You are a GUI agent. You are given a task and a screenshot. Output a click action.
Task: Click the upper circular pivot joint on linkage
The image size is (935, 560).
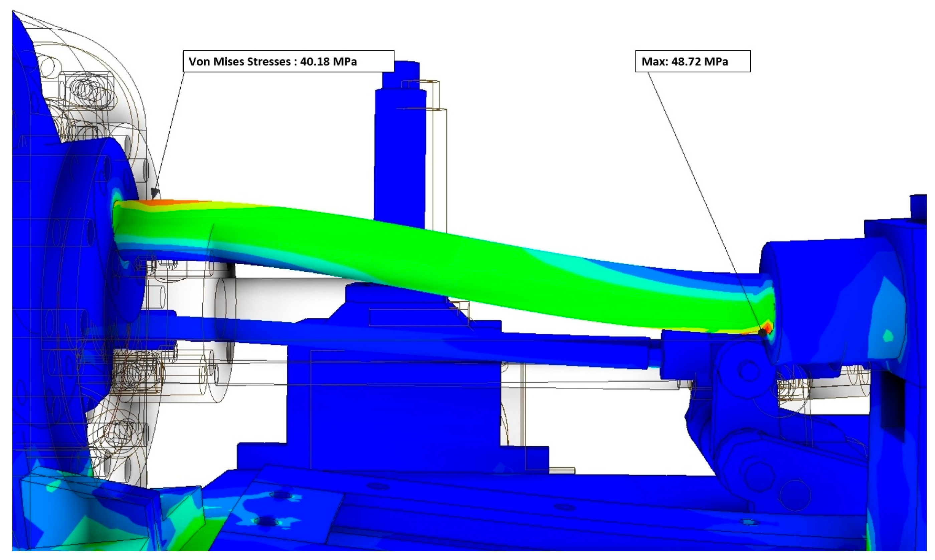click(749, 372)
